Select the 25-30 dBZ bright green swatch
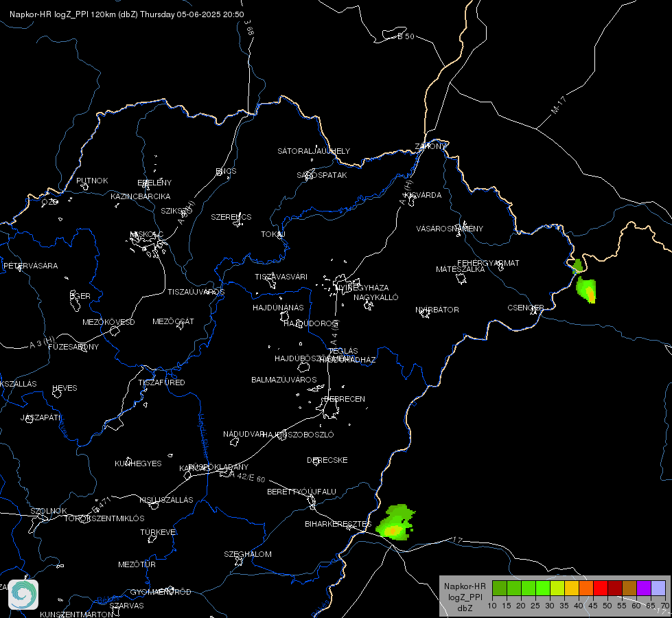The width and height of the screenshot is (672, 618). tap(542, 588)
